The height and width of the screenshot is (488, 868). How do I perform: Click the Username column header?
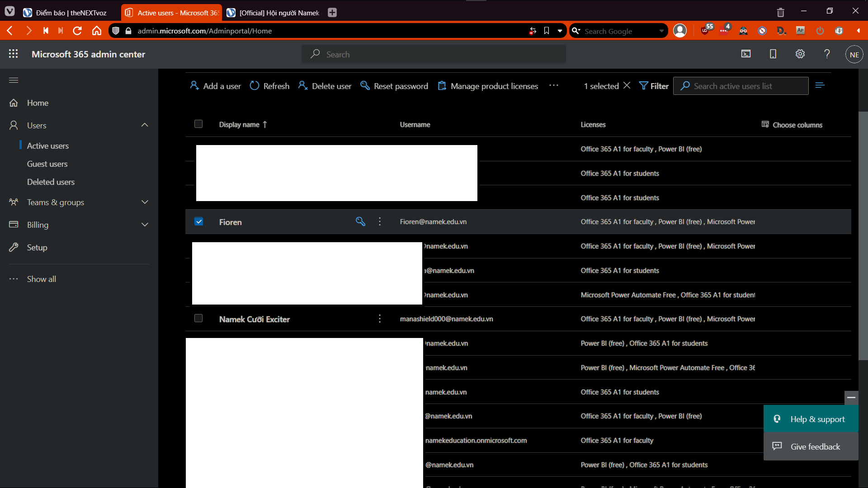[415, 124]
